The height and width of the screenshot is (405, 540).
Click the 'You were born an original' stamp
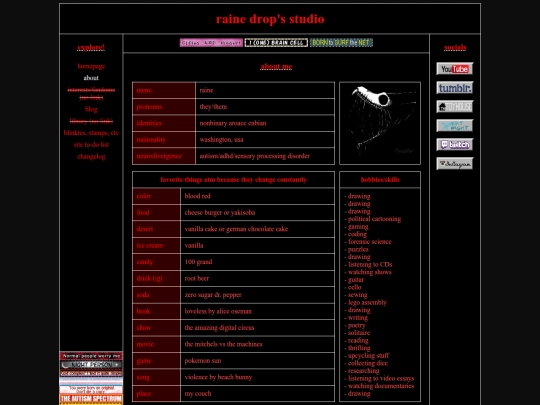pyautogui.click(x=91, y=390)
